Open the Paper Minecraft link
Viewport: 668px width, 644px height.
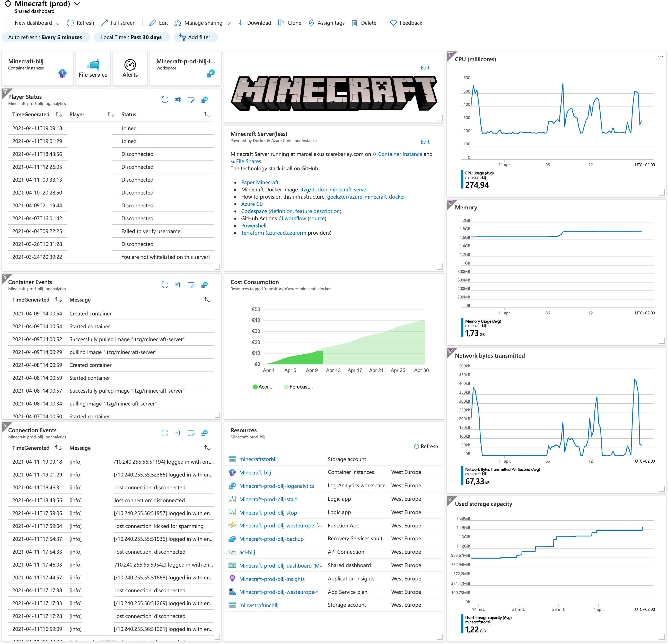[260, 182]
